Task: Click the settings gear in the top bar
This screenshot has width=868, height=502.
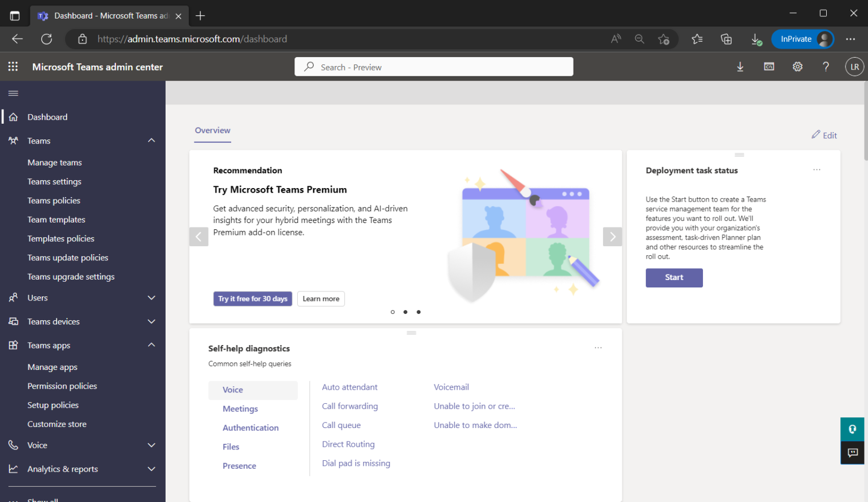Action: tap(797, 66)
